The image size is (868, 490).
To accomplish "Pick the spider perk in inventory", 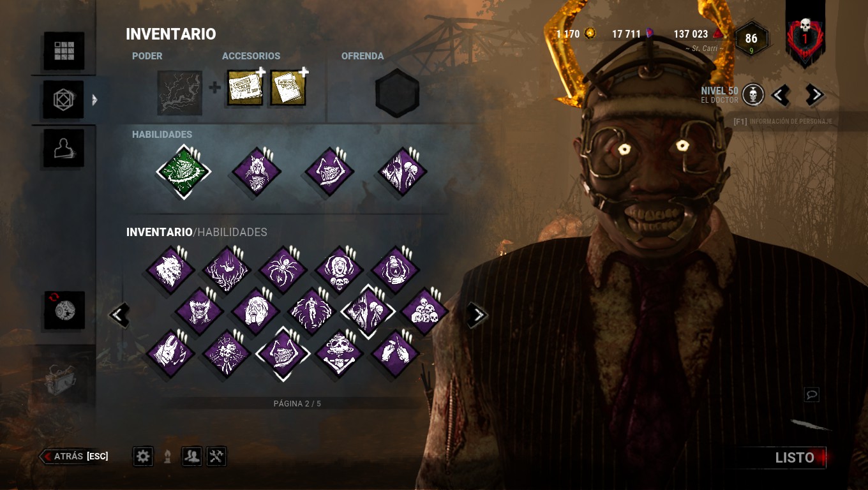I will click(x=283, y=270).
